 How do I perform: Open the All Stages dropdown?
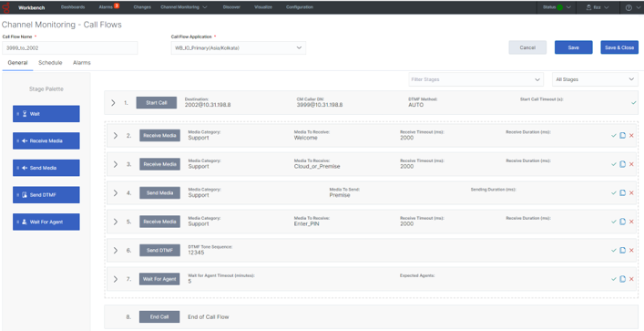(x=595, y=79)
